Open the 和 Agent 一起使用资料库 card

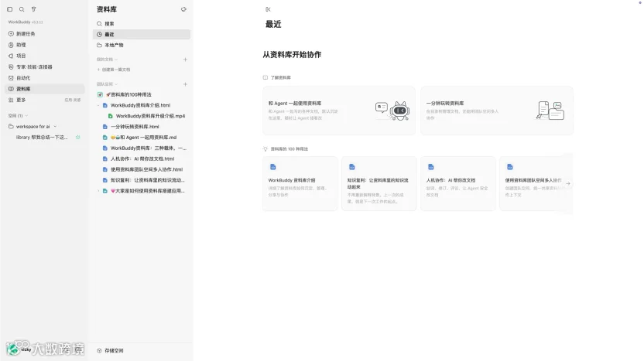click(x=339, y=111)
